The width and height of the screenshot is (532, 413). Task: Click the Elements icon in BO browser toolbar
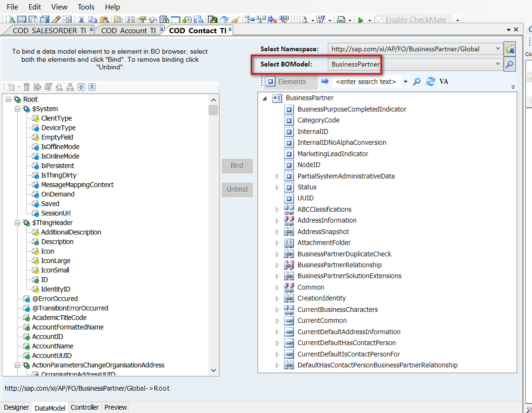click(x=270, y=81)
